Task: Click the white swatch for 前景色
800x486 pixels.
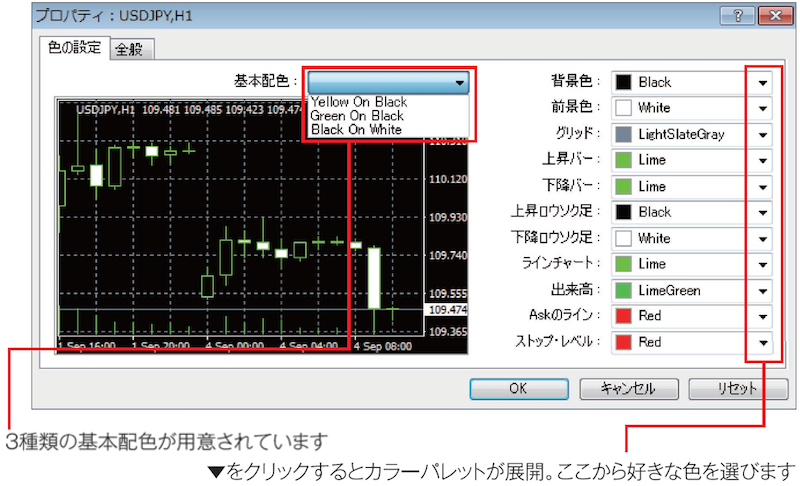Action: pyautogui.click(x=623, y=108)
